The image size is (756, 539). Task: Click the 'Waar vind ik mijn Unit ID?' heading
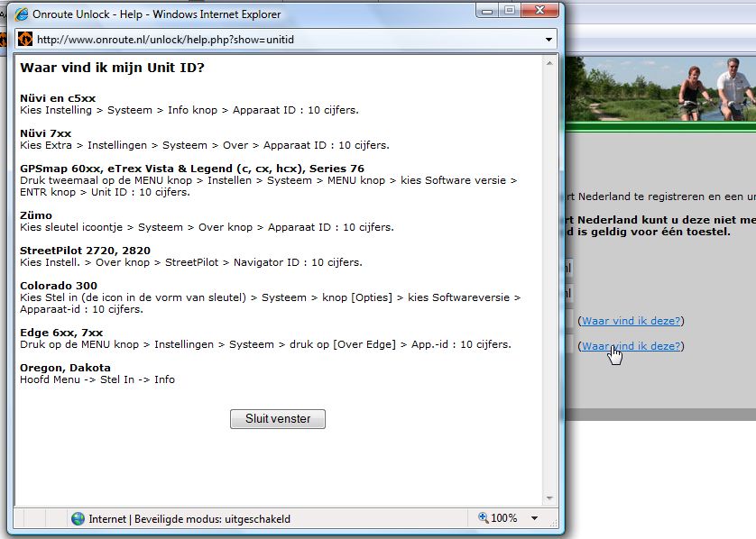(x=113, y=68)
